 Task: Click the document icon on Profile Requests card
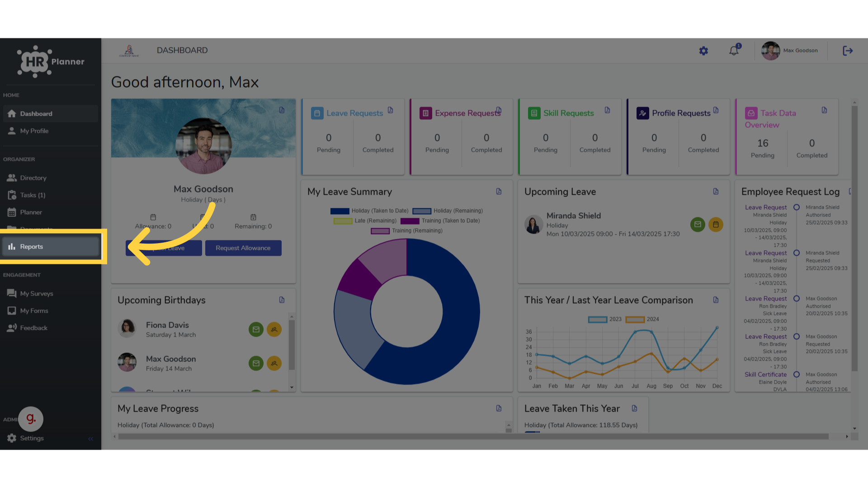pos(716,110)
